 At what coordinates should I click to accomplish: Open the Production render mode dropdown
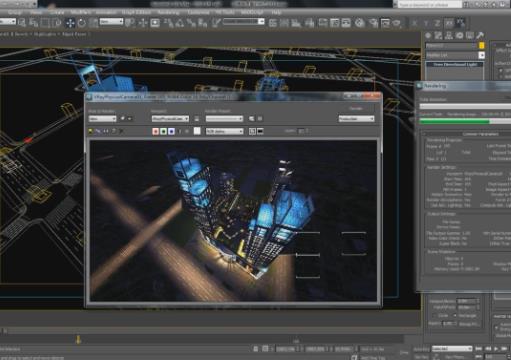[356, 119]
